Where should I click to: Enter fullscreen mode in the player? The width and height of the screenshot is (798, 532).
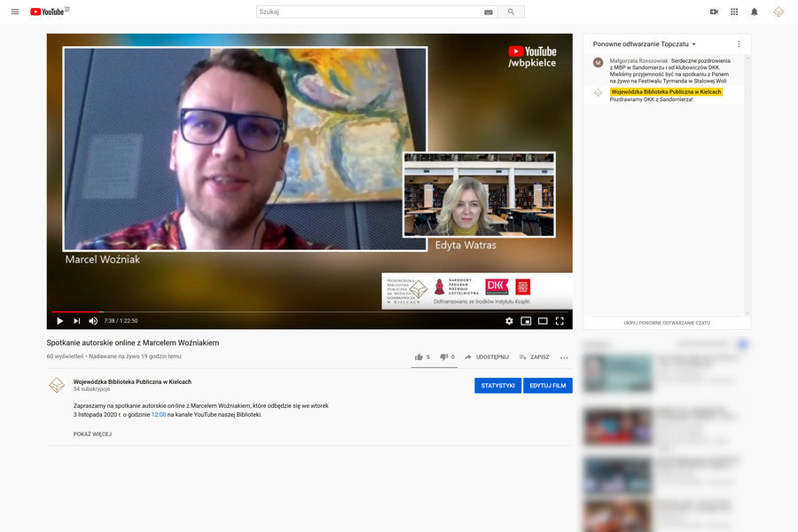coord(559,321)
